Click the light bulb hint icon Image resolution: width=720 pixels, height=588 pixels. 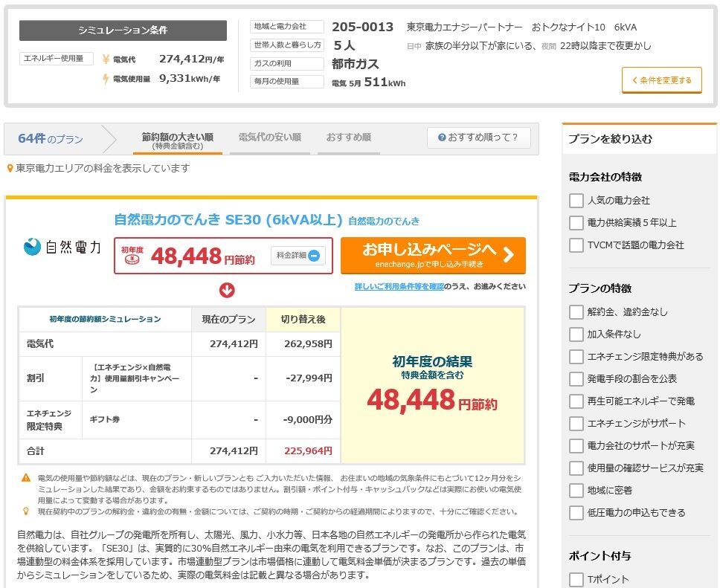coord(26,511)
